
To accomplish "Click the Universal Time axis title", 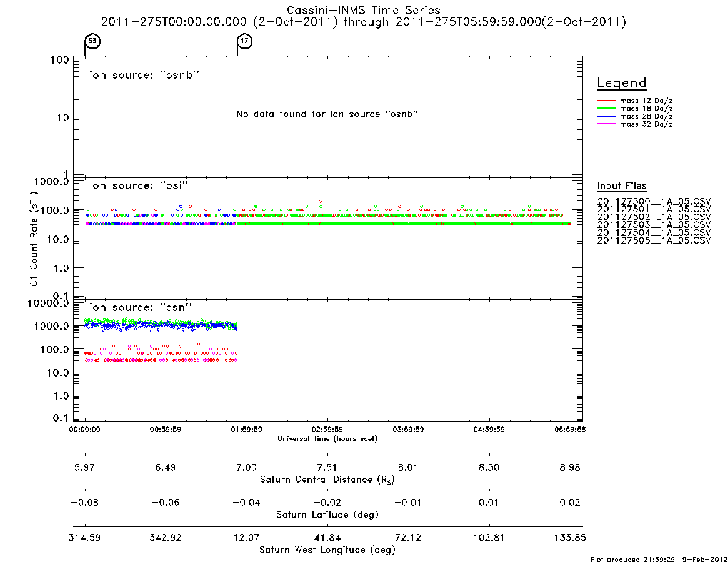I will point(327,438).
